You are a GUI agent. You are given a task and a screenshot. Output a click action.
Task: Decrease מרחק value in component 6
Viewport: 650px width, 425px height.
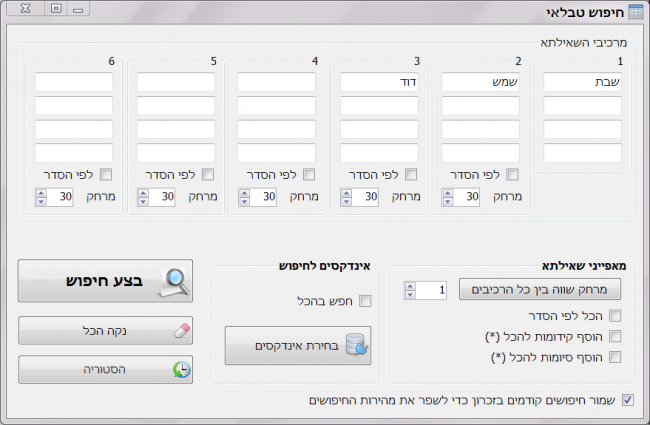pyautogui.click(x=41, y=202)
